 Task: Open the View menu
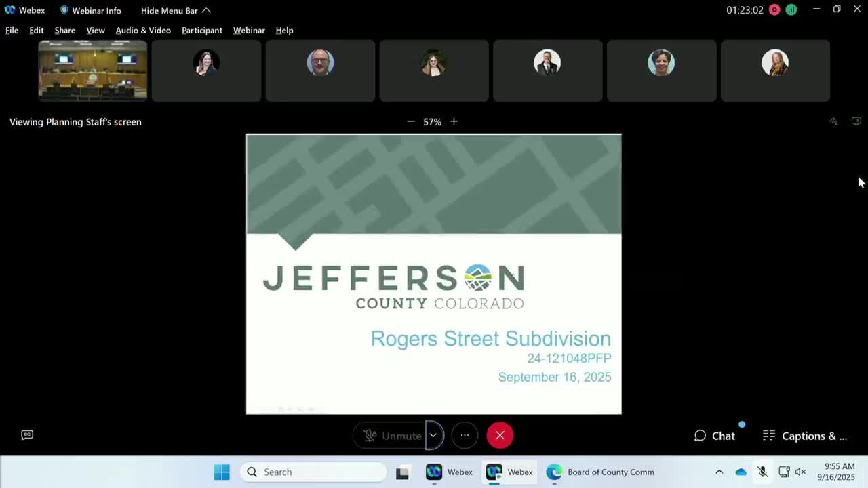[96, 30]
